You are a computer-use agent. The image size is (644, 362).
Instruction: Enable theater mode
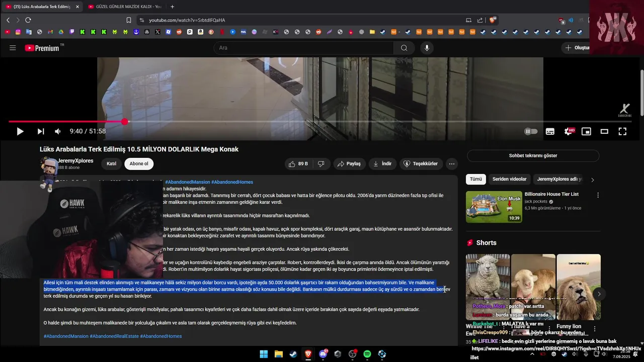pyautogui.click(x=604, y=131)
